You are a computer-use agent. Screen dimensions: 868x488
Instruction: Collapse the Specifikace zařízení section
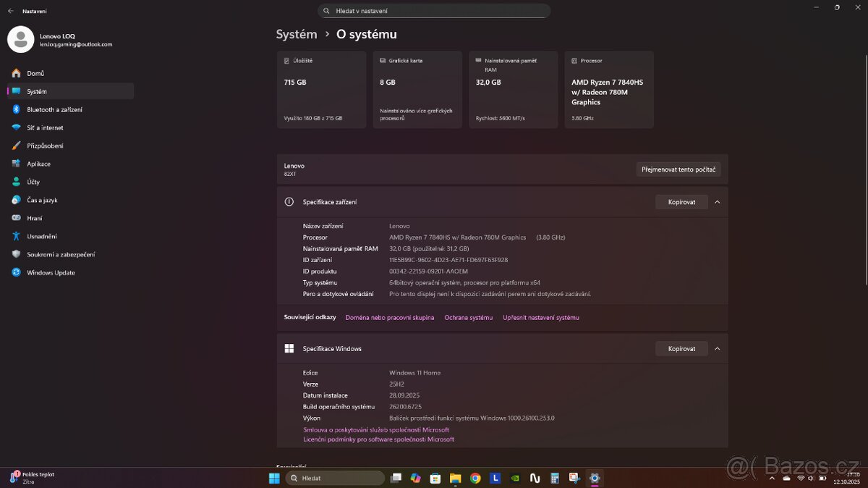pyautogui.click(x=717, y=201)
